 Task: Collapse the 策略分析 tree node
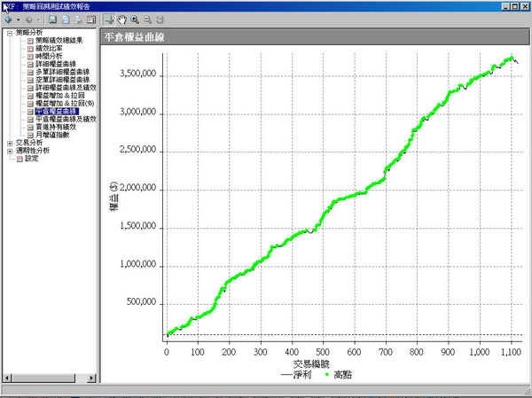coord(10,33)
